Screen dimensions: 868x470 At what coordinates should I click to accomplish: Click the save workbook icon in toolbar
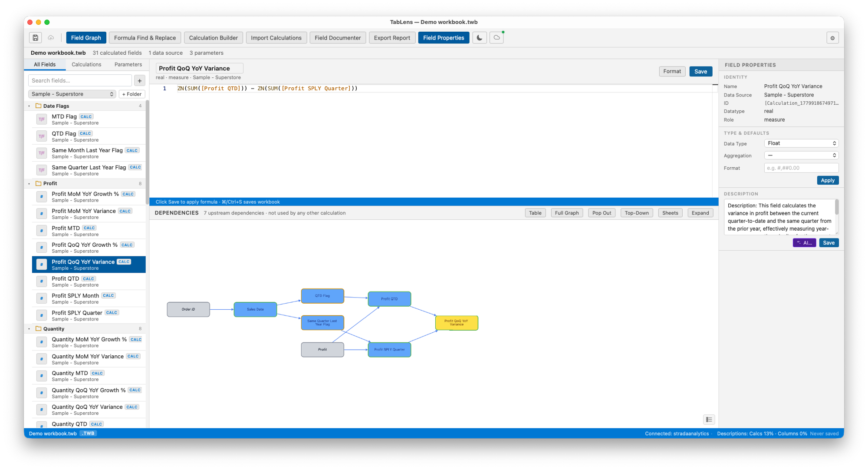click(35, 38)
